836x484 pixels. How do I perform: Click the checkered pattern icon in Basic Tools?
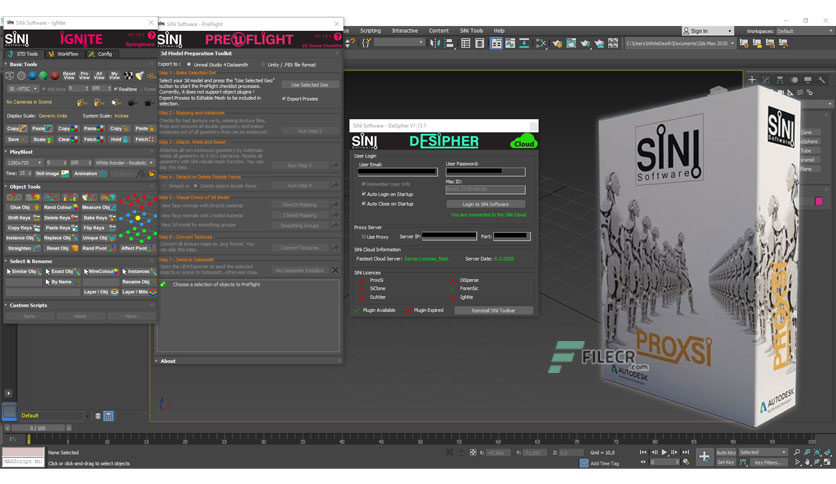(x=128, y=76)
